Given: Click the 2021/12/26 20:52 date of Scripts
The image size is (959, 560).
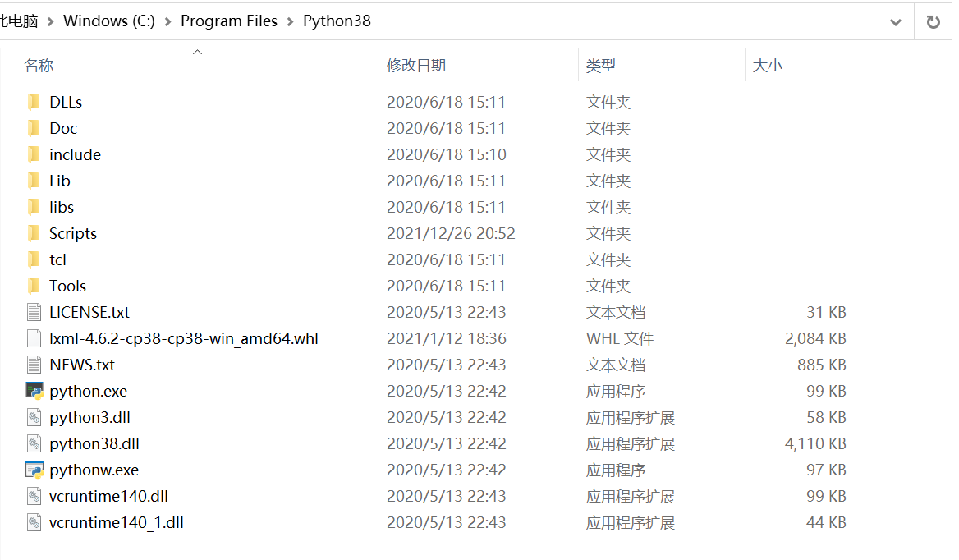Looking at the screenshot, I should [451, 233].
